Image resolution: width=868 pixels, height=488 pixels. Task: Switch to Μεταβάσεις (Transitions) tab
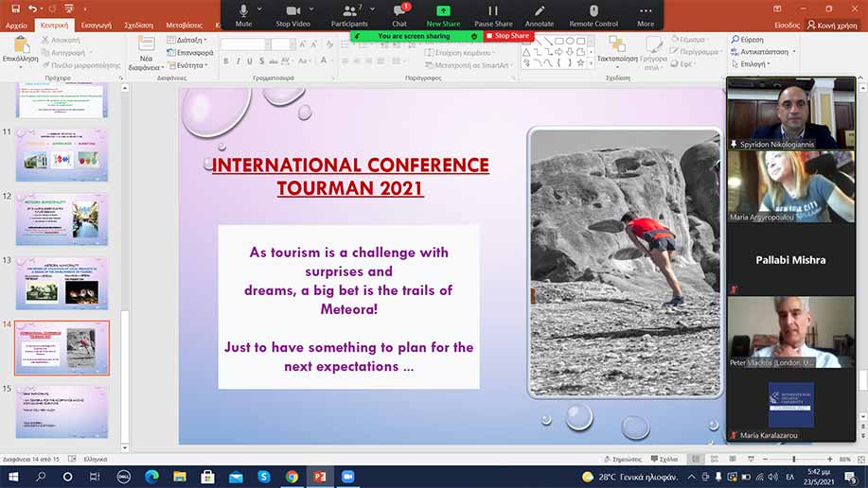coord(185,25)
